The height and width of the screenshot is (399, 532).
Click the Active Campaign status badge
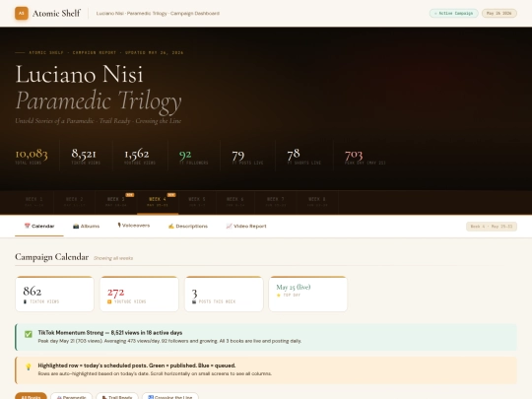click(x=453, y=13)
